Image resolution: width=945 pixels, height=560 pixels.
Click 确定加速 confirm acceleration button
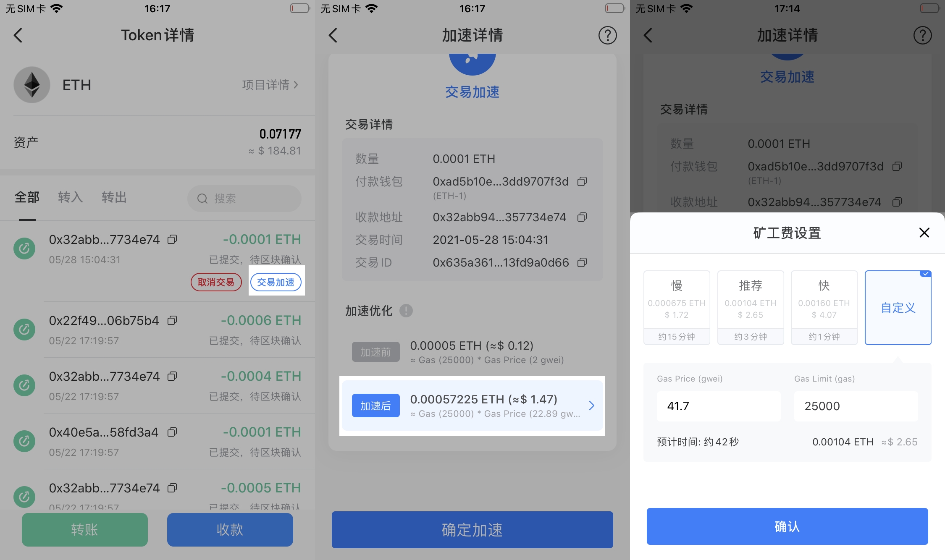coord(472,531)
